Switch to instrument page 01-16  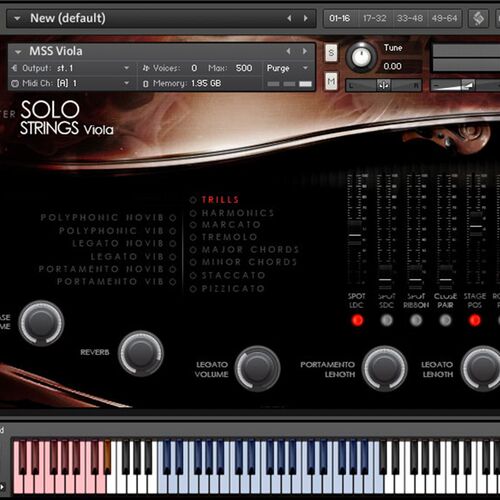[x=340, y=18]
